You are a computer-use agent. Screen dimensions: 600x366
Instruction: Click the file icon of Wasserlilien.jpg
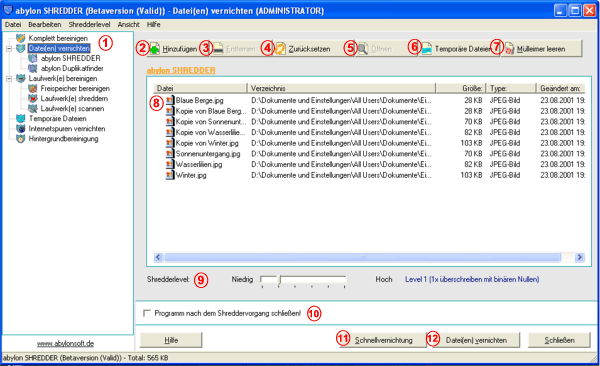[x=170, y=165]
